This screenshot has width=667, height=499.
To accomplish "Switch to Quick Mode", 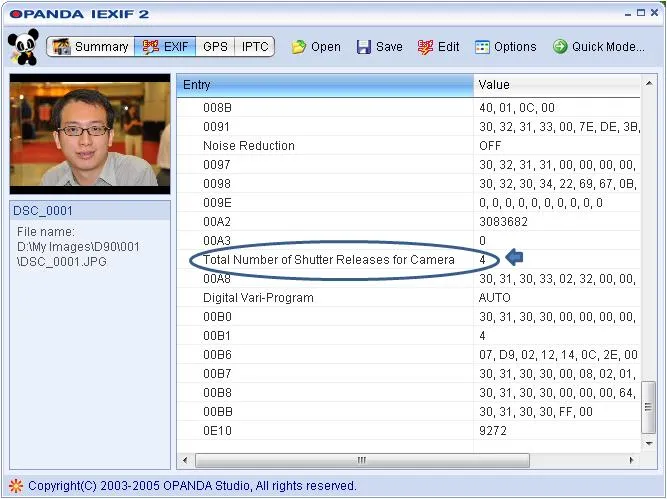I will [x=599, y=46].
